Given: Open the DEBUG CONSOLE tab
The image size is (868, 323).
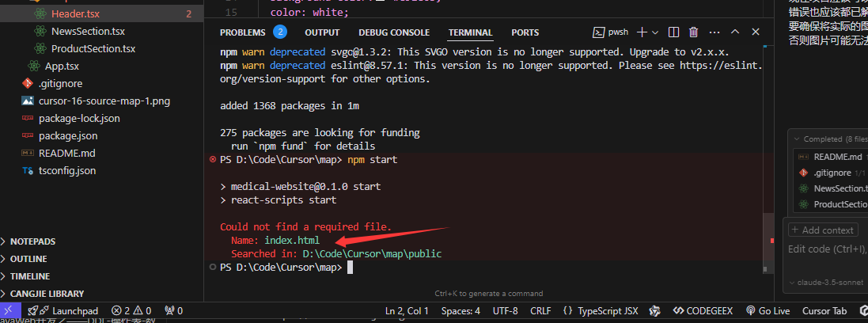Looking at the screenshot, I should coord(394,32).
